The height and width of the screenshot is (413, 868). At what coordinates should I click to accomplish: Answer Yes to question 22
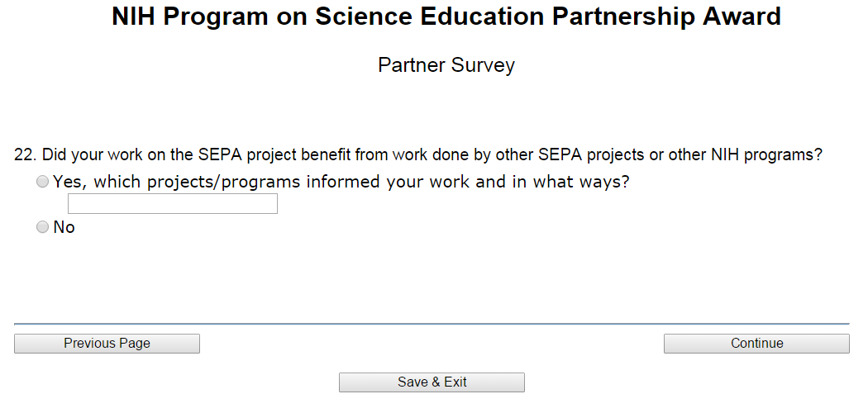43,183
